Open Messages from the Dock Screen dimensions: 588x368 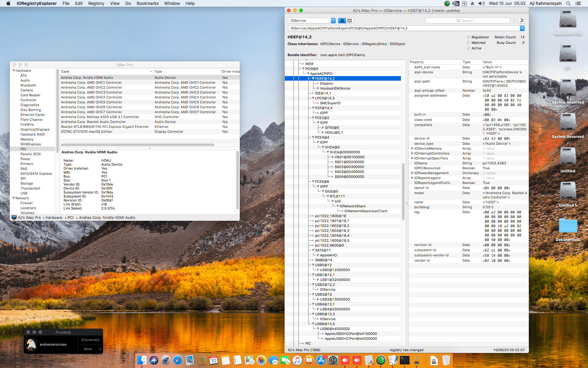(x=273, y=360)
